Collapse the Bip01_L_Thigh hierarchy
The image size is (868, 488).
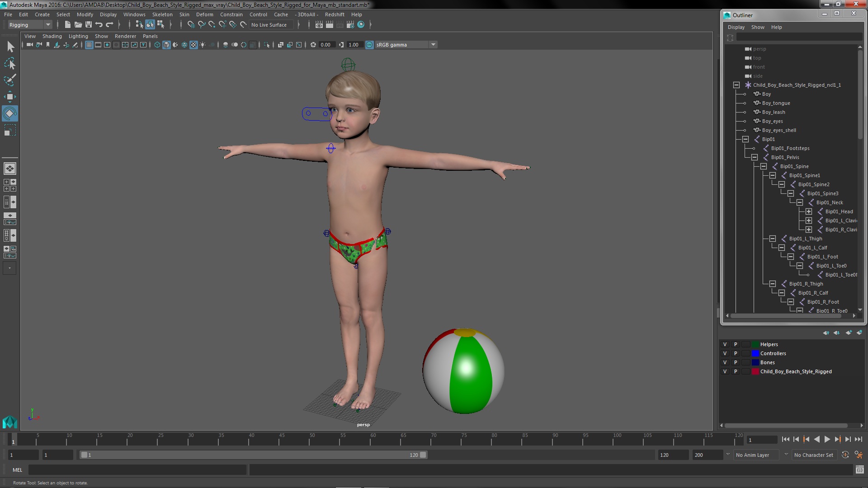pos(773,239)
